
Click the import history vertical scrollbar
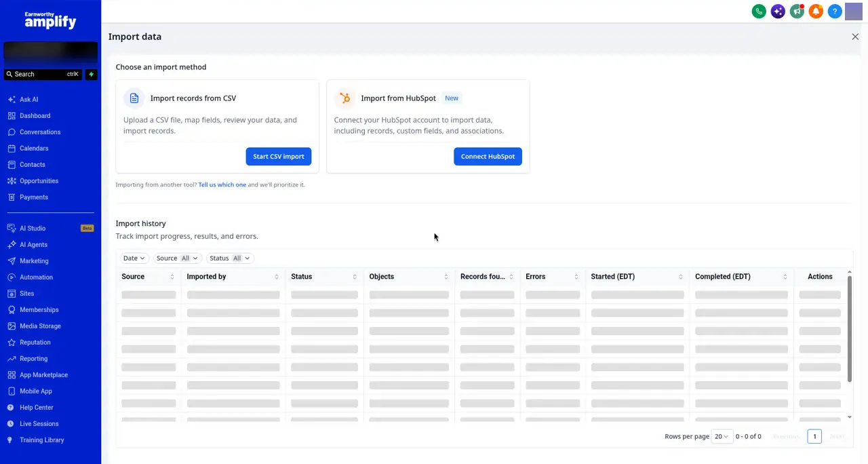(x=850, y=329)
